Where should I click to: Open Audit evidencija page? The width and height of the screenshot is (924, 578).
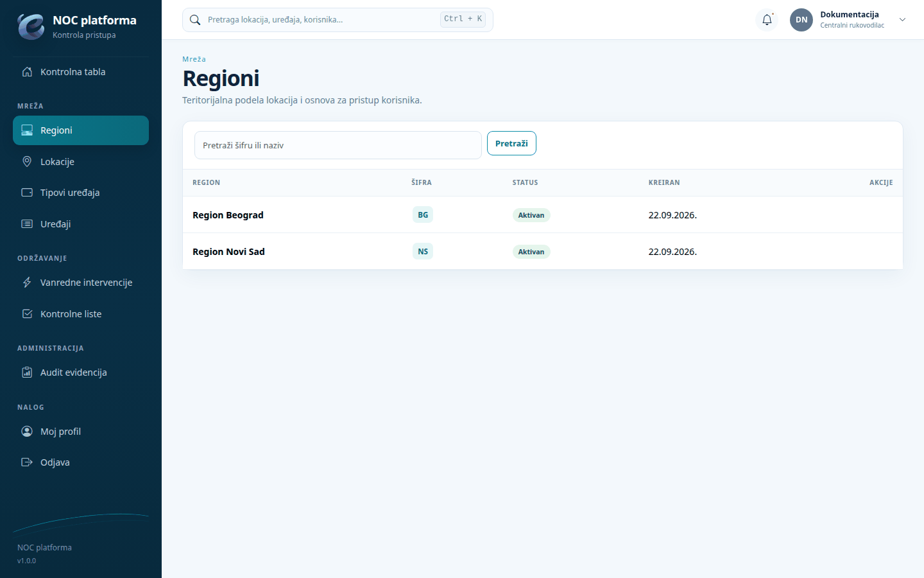pyautogui.click(x=81, y=372)
